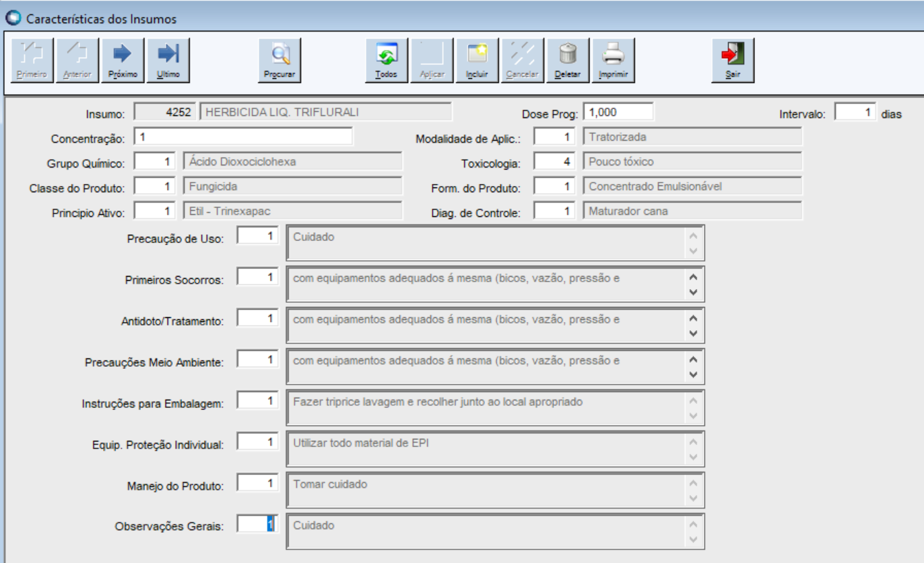This screenshot has height=563, width=924.
Task: Open the Procurar search tool
Action: pos(280,60)
